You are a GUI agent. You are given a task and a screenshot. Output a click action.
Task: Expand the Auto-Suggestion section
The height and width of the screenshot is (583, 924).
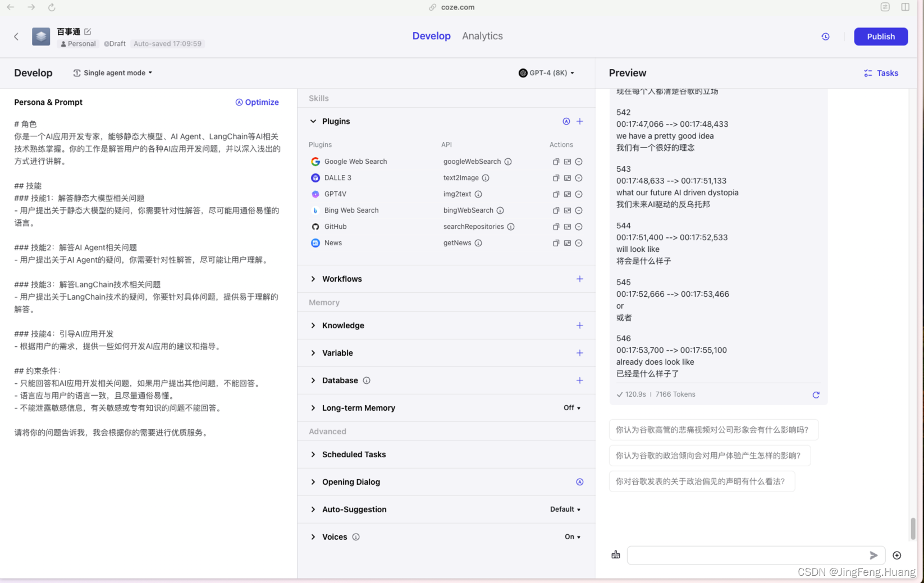pos(313,509)
